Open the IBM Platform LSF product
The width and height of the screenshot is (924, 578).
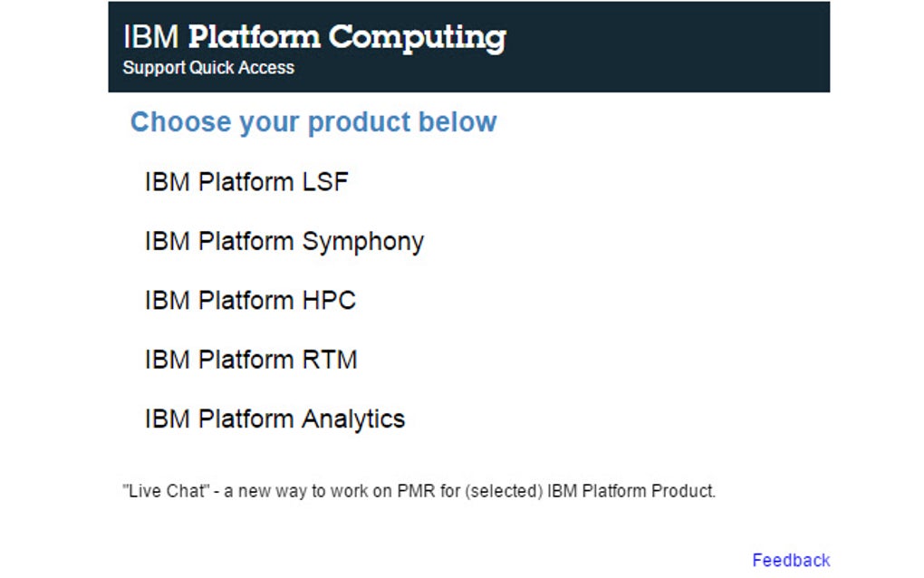click(x=245, y=182)
